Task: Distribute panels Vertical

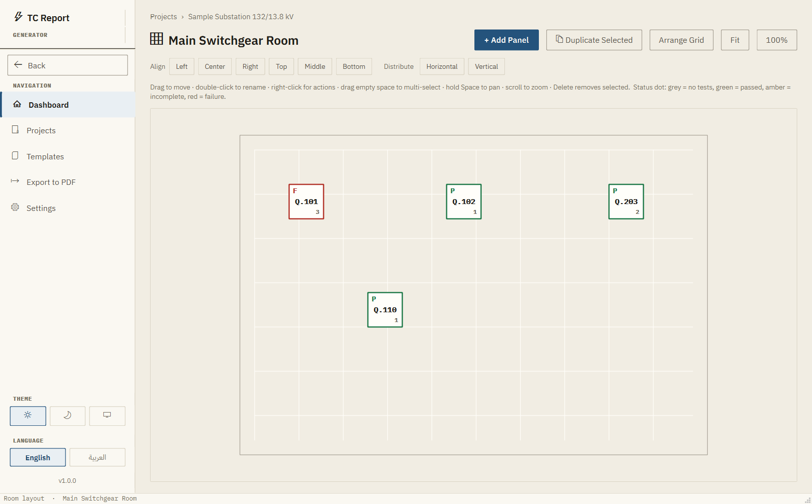Action: click(486, 66)
